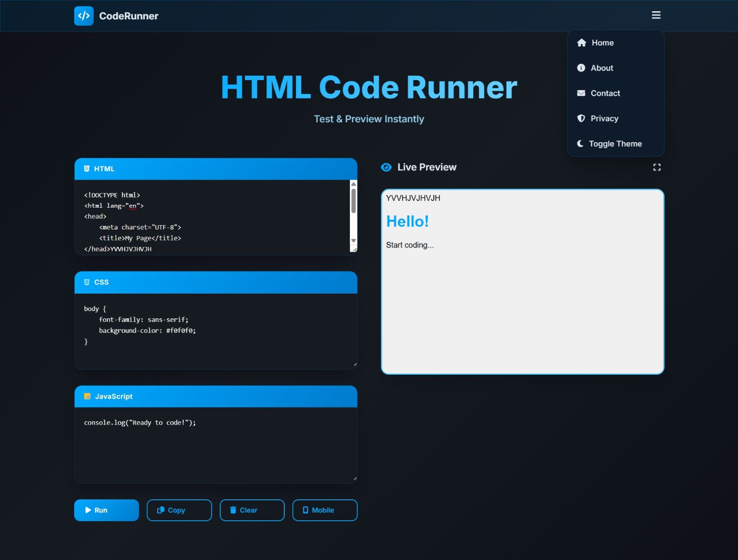The width and height of the screenshot is (738, 560).
Task: Clear the editors with Clear button
Action: [x=252, y=510]
